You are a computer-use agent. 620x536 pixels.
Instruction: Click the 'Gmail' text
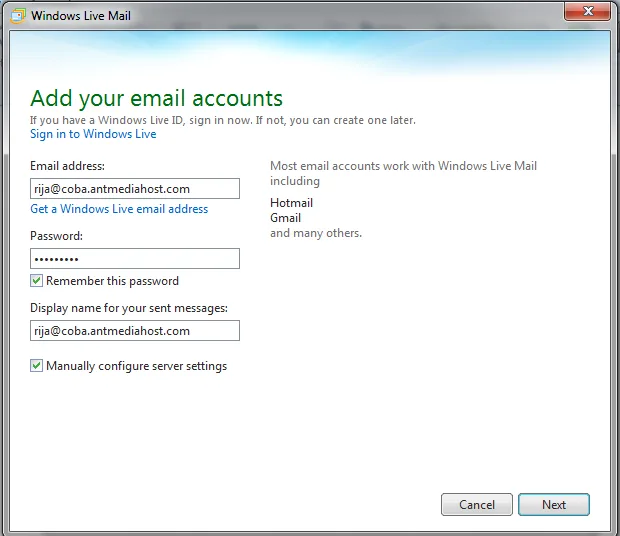tap(285, 218)
